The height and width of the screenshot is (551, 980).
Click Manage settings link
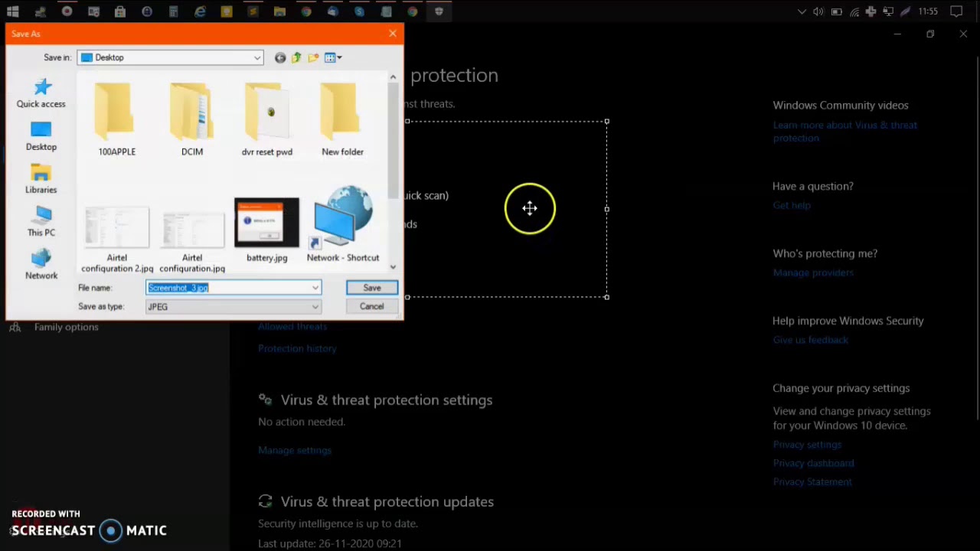[x=295, y=450]
